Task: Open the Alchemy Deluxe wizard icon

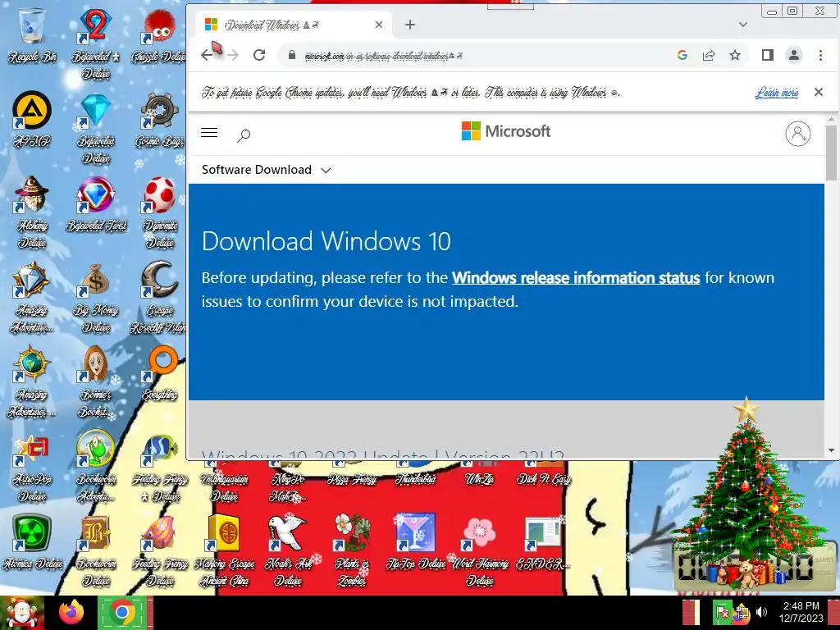Action: pos(32,213)
